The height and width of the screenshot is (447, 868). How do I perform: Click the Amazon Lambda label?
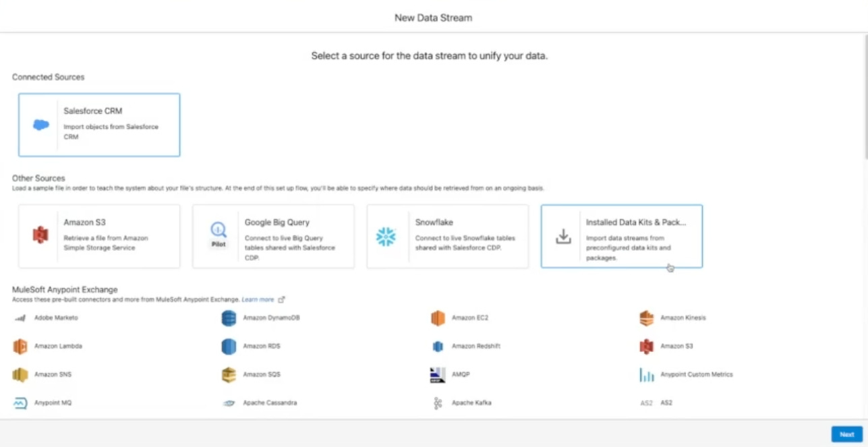[59, 346]
